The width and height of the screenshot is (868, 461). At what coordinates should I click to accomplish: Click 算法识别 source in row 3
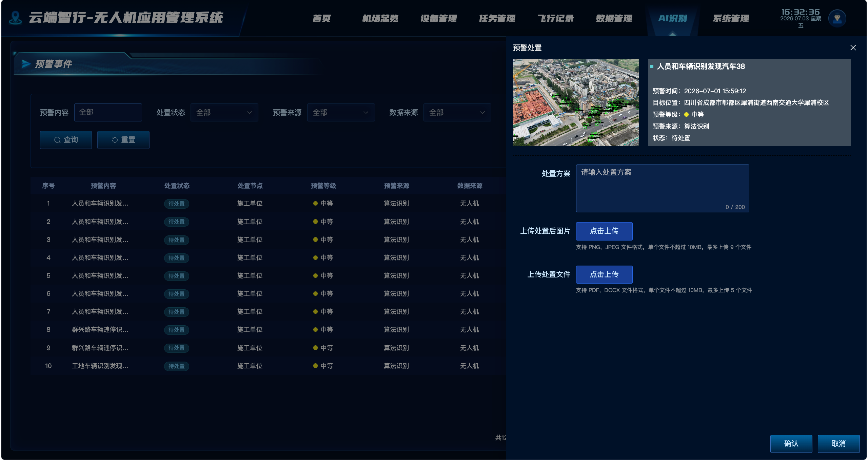point(396,240)
